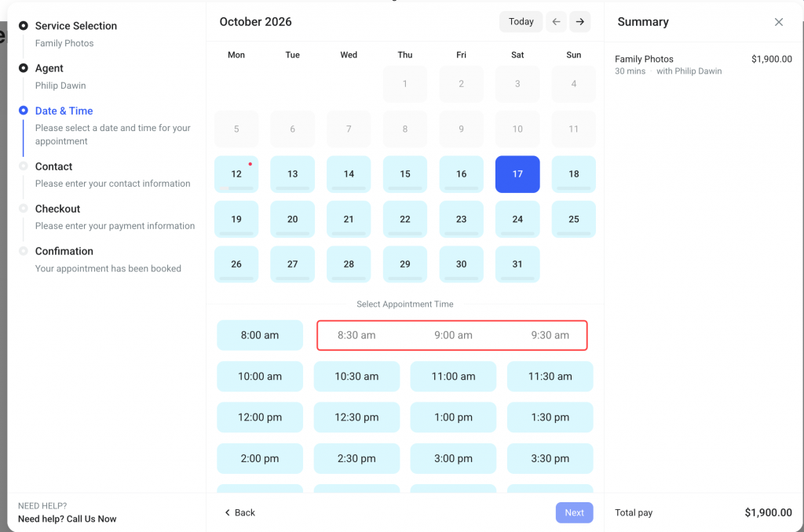Click the Today button
The width and height of the screenshot is (804, 532).
pyautogui.click(x=521, y=21)
